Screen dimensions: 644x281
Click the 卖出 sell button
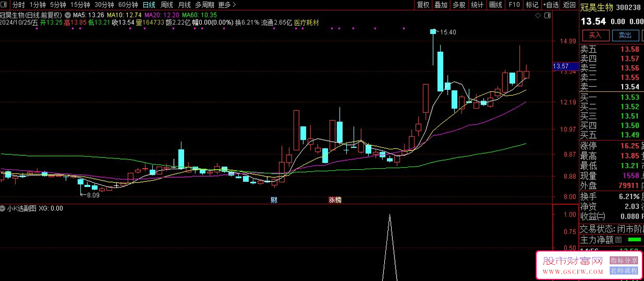625,35
